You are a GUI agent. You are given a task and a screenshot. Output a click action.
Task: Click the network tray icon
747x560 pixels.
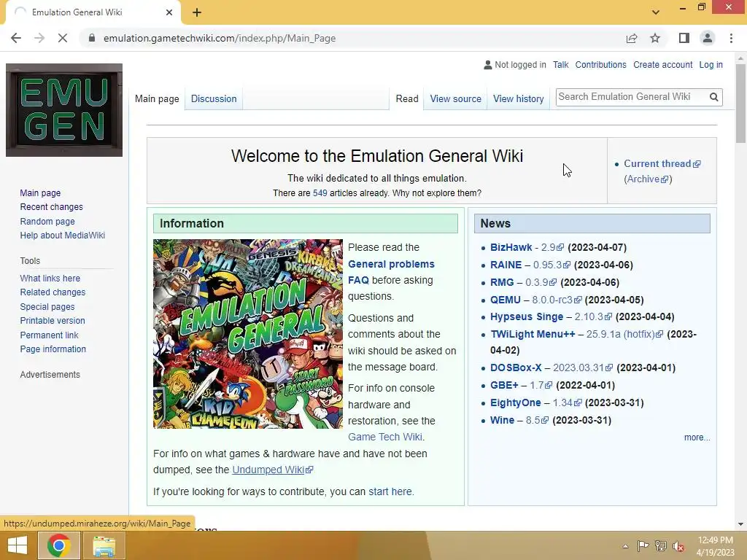[x=661, y=545]
